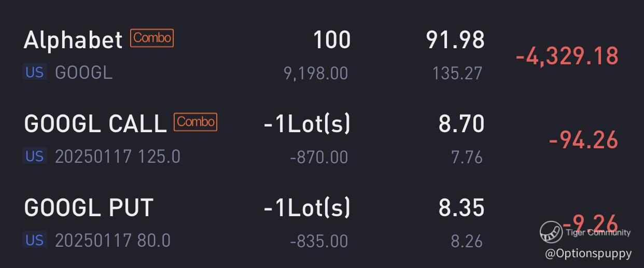Click the 135.27 cost value for Alphabet

pyautogui.click(x=457, y=73)
